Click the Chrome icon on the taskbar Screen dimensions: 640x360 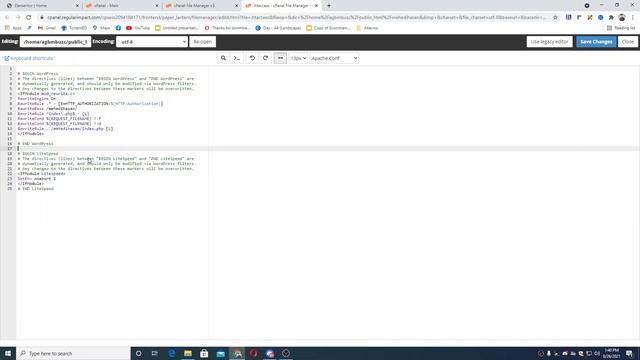click(237, 353)
